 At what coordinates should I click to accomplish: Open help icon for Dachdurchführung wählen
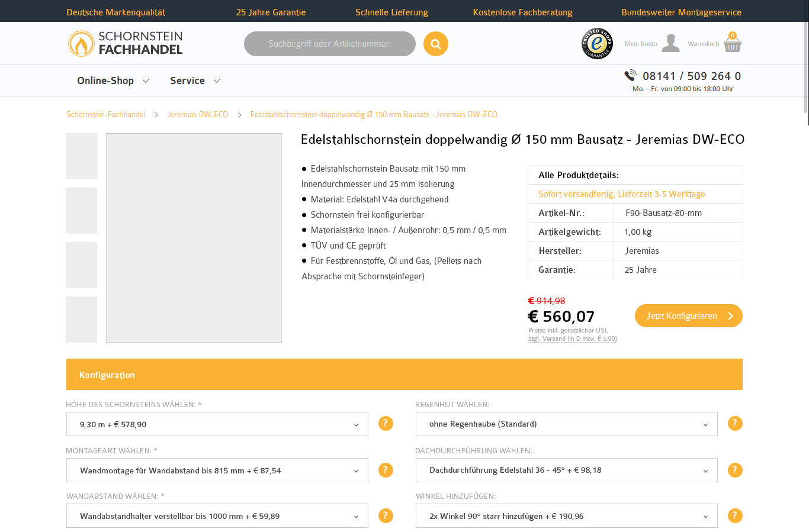(x=735, y=470)
